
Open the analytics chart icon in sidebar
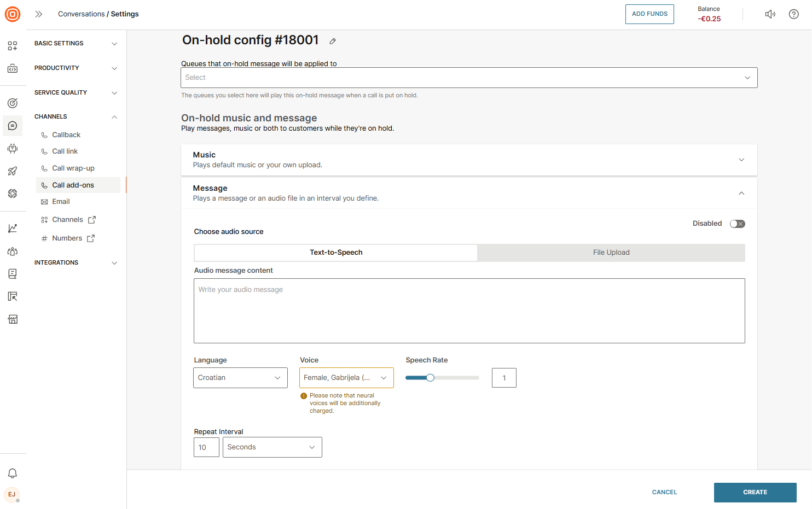pyautogui.click(x=13, y=229)
